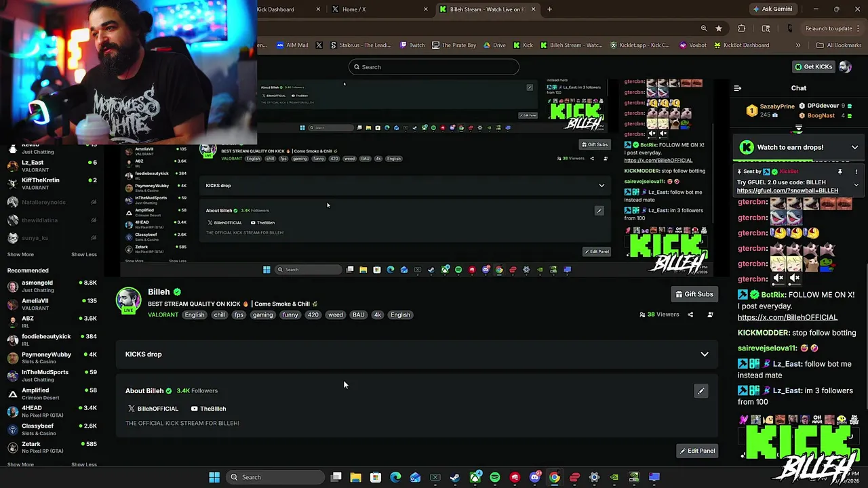The image size is (868, 488).
Task: Show More in the upper sidebar list
Action: (x=20, y=255)
